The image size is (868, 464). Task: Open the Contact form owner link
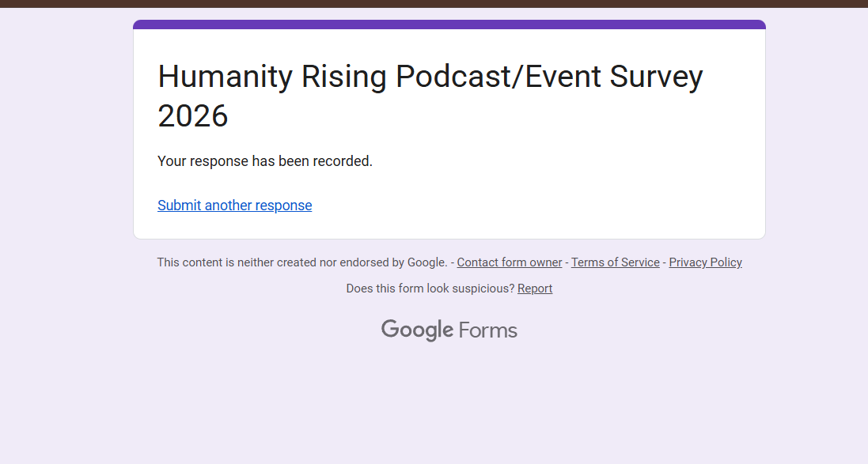(509, 262)
